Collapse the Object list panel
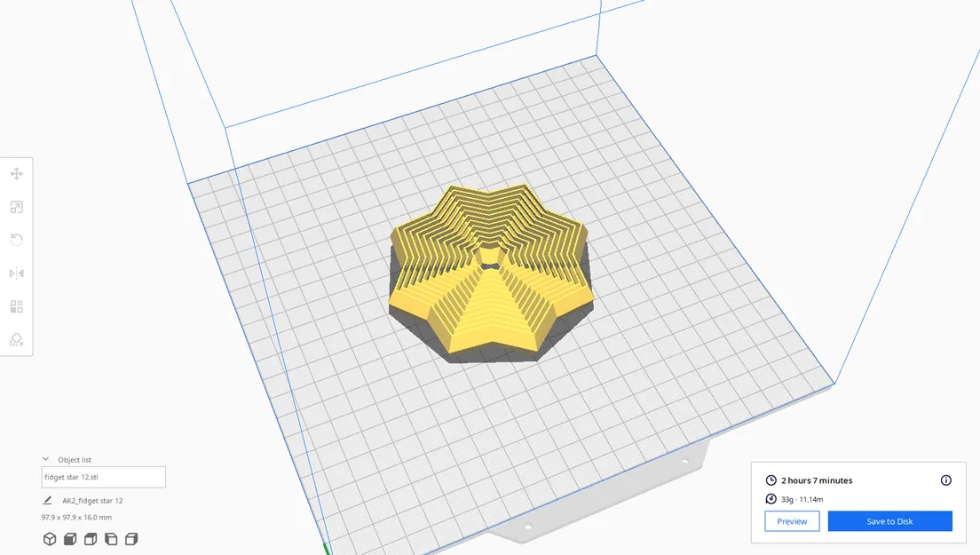This screenshot has height=555, width=980. (x=44, y=459)
